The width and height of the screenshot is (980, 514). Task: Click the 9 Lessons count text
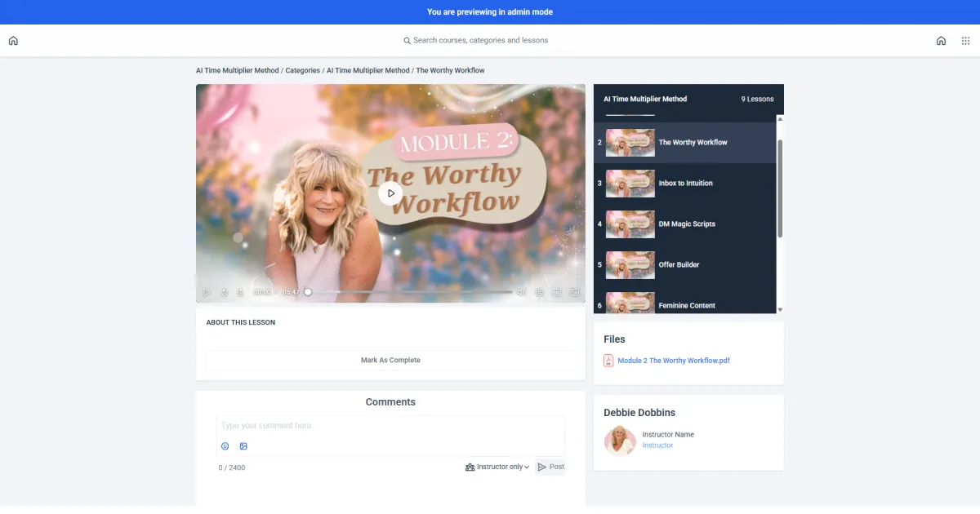[x=757, y=100]
